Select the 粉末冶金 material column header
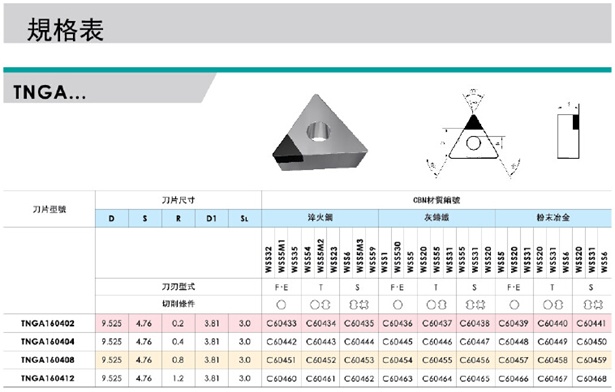 click(553, 218)
